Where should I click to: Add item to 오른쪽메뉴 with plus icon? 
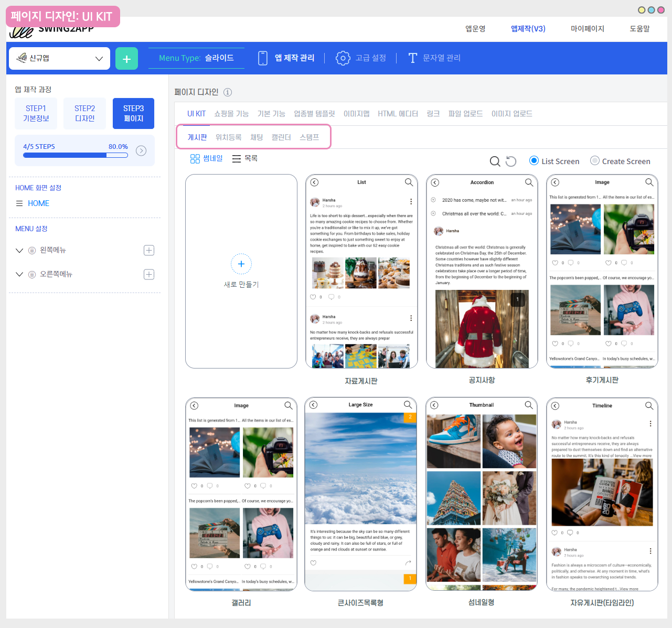tap(149, 275)
